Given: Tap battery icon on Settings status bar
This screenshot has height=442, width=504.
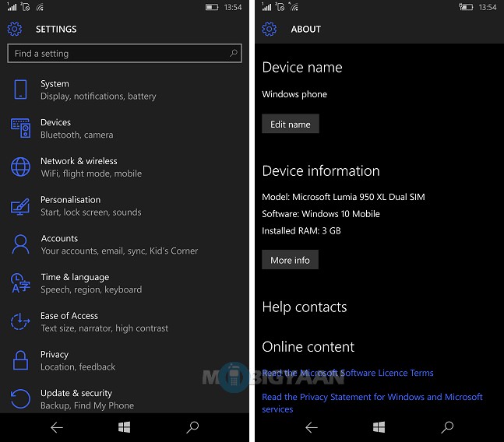Looking at the screenshot, I should (212, 7).
